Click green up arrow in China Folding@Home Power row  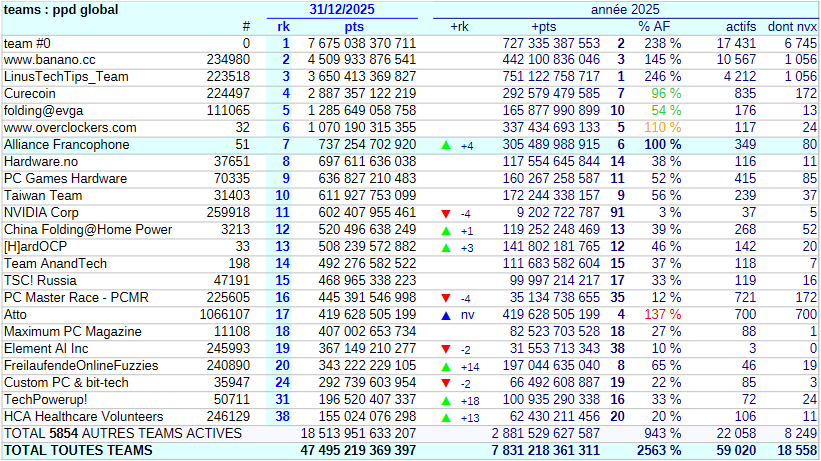pyautogui.click(x=446, y=230)
